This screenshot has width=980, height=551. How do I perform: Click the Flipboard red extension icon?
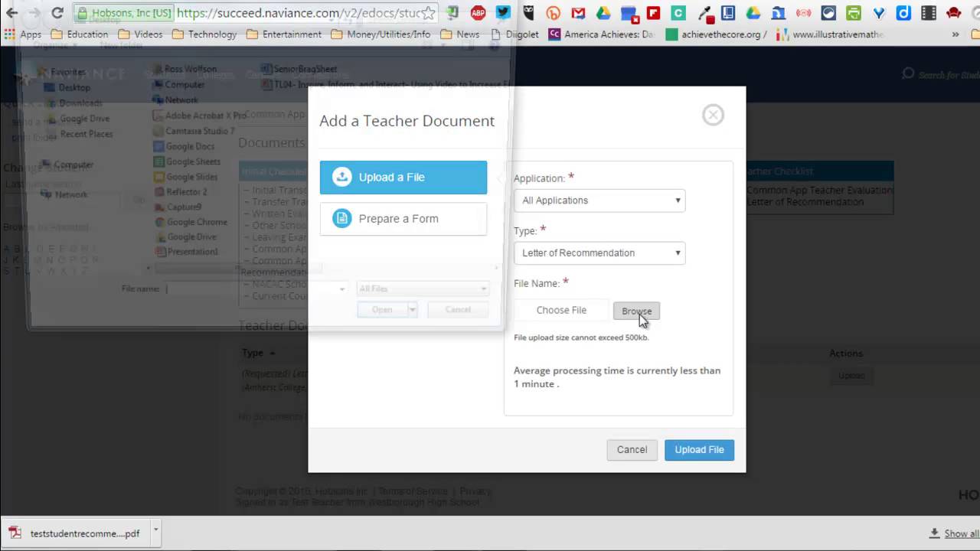coord(653,13)
